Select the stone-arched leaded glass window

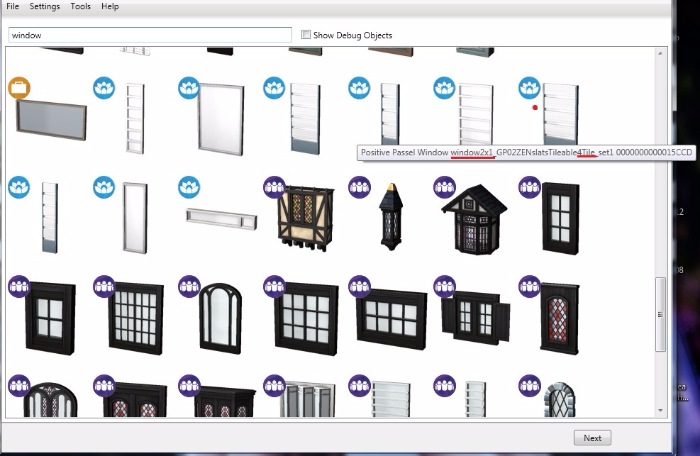click(560, 399)
